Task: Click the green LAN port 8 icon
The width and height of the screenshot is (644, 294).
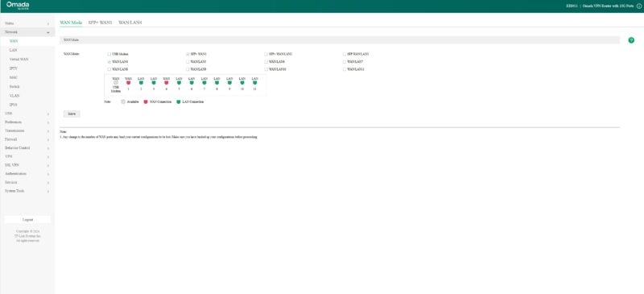Action: pos(217,83)
